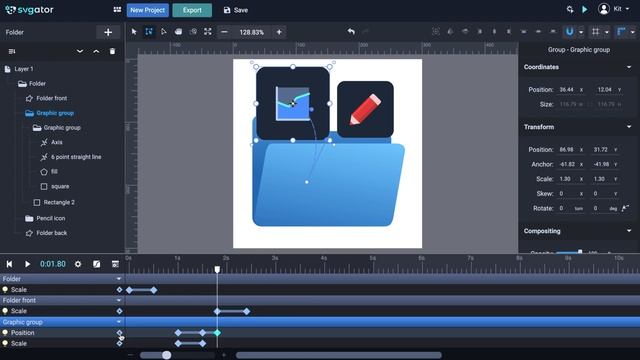Add a new element with plus button

pos(108,32)
